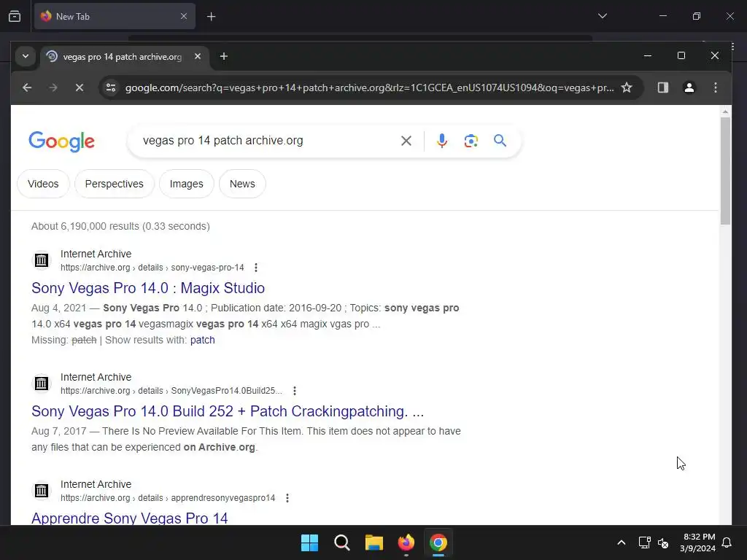Filter results by Images

coord(186,184)
